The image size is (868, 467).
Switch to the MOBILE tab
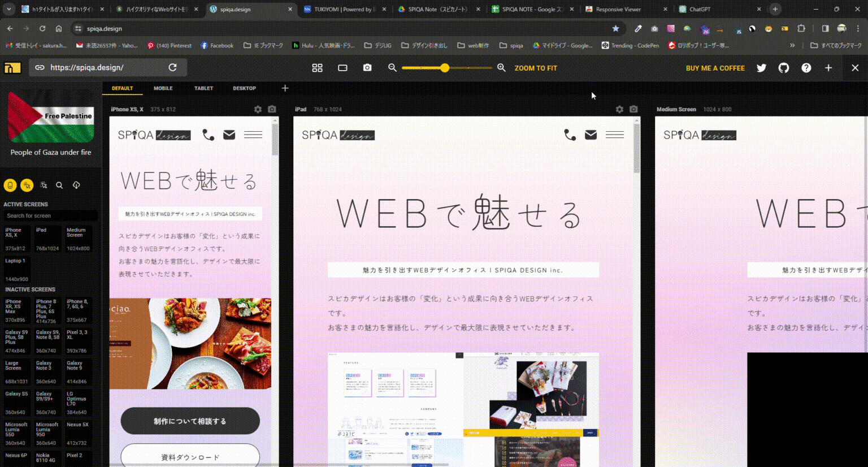(163, 88)
